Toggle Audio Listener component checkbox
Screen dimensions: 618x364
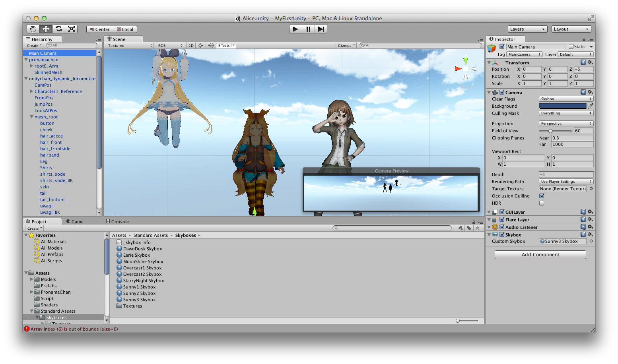[502, 227]
